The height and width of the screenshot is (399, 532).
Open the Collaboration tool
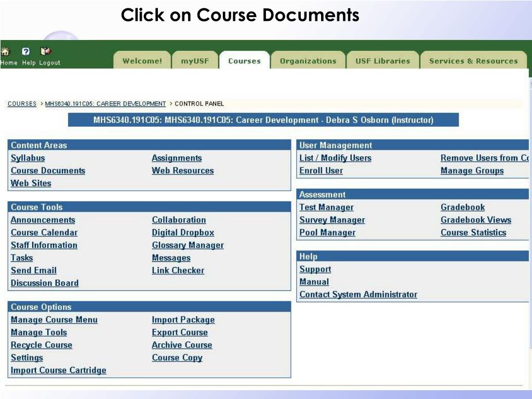click(x=179, y=220)
